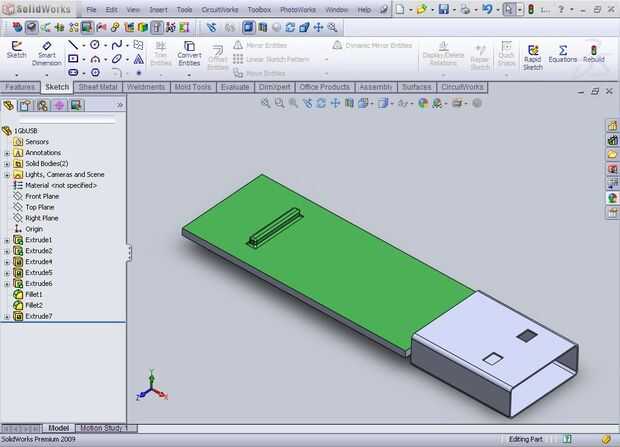Click the Print icon in title bar
Viewport: 620px width, 447px height.
465,9
